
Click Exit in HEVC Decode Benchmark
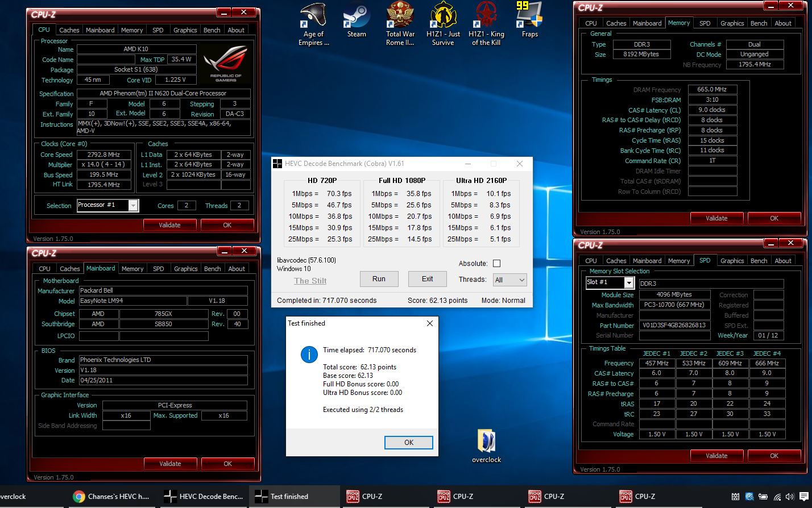pos(427,279)
